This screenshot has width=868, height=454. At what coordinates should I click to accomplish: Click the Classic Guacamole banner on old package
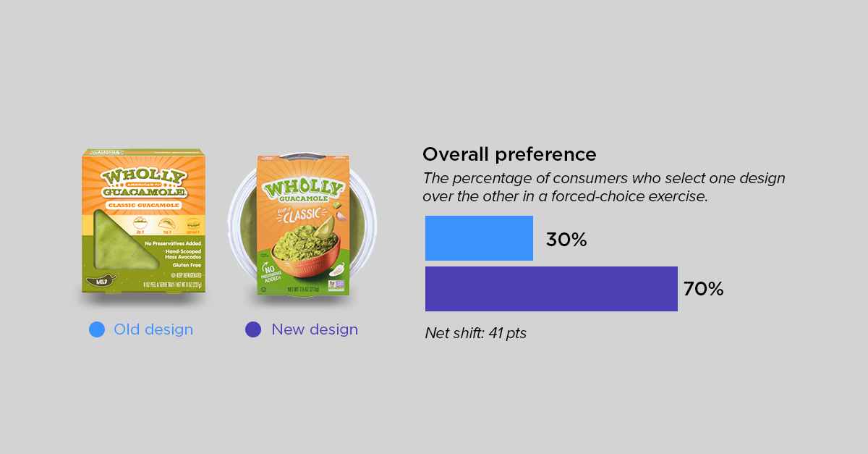[145, 206]
